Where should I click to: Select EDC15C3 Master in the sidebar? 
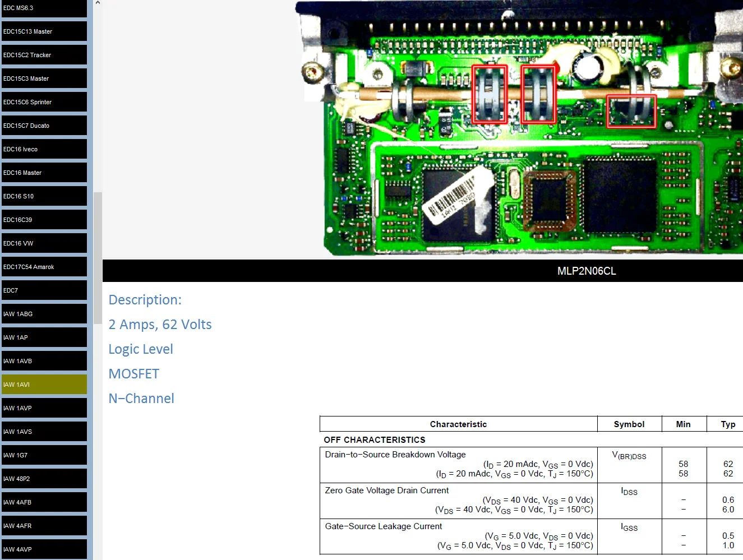(x=44, y=78)
